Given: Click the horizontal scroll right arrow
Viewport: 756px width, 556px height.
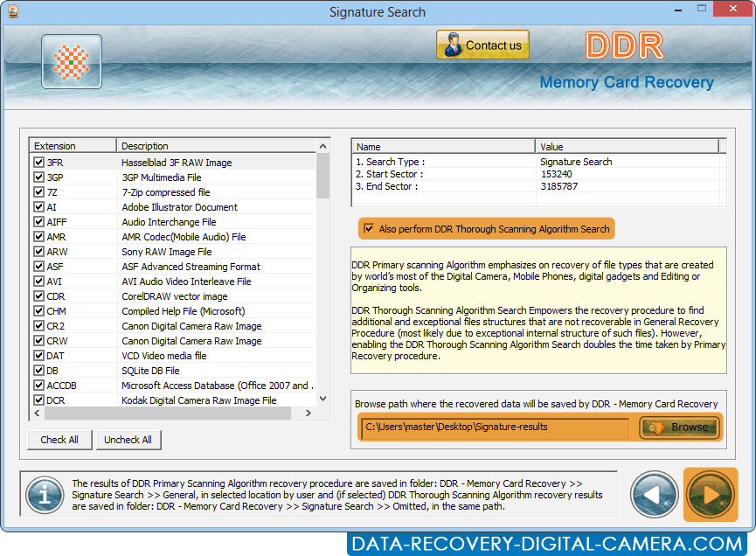Looking at the screenshot, I should (309, 414).
